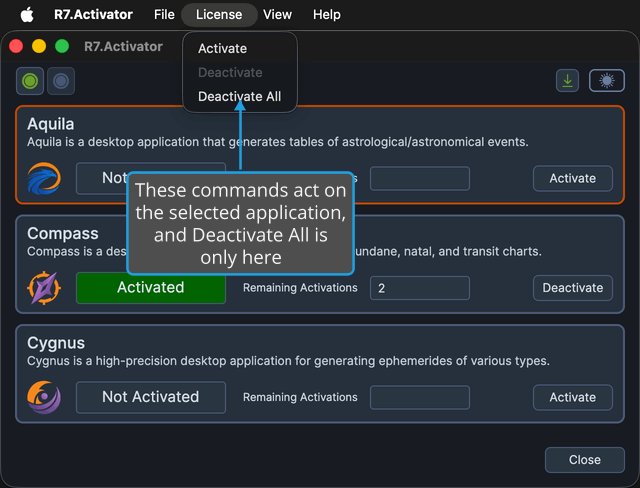Click the blue-gray circle filter icon
The image size is (640, 488).
[61, 81]
